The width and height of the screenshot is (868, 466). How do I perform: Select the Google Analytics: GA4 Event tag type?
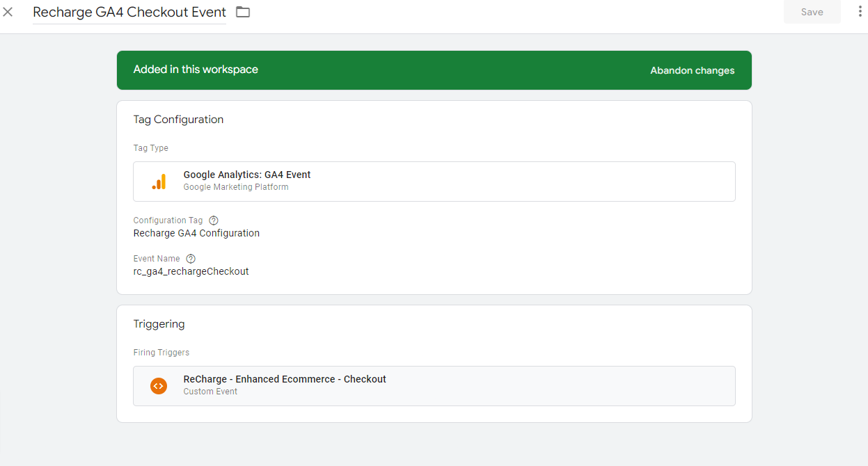click(x=247, y=175)
